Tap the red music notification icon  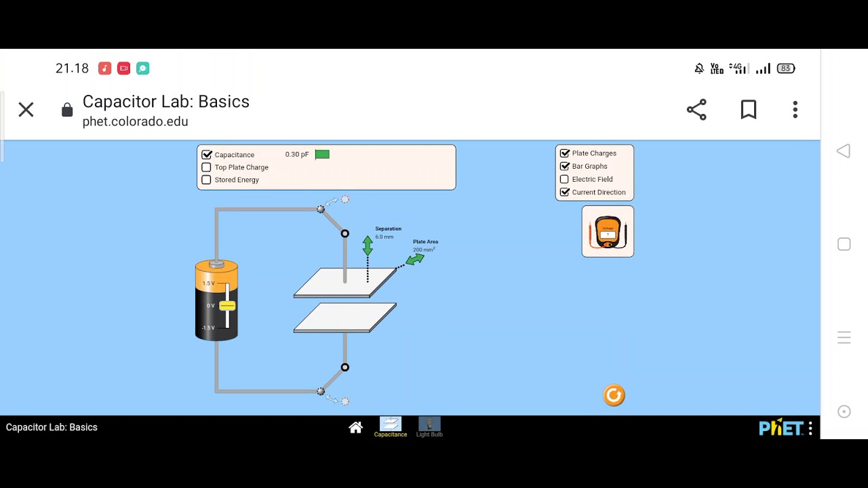[x=104, y=68]
